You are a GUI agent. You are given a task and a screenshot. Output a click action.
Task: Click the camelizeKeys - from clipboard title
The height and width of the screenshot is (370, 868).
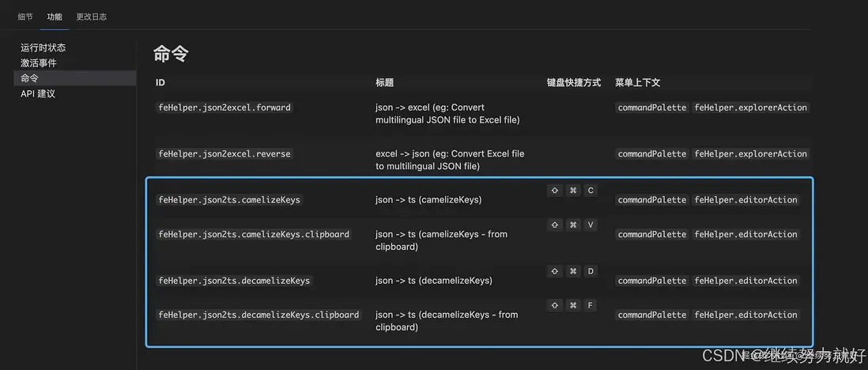pyautogui.click(x=441, y=240)
